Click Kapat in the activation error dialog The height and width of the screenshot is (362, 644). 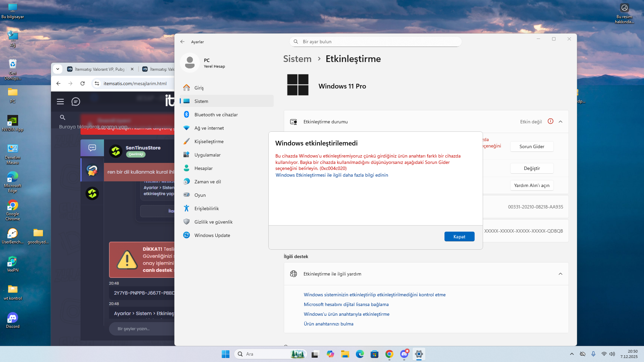click(x=460, y=237)
